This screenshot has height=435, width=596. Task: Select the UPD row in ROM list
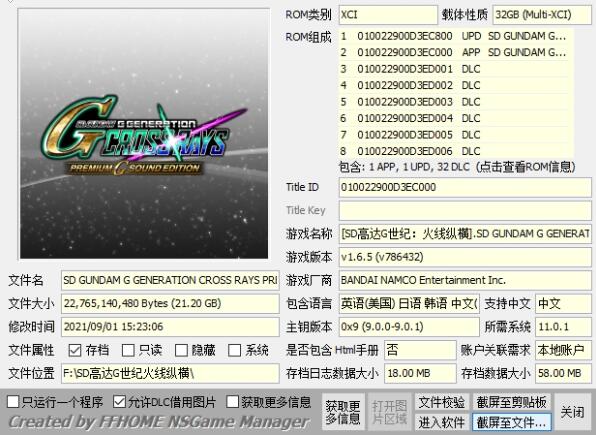coord(454,36)
